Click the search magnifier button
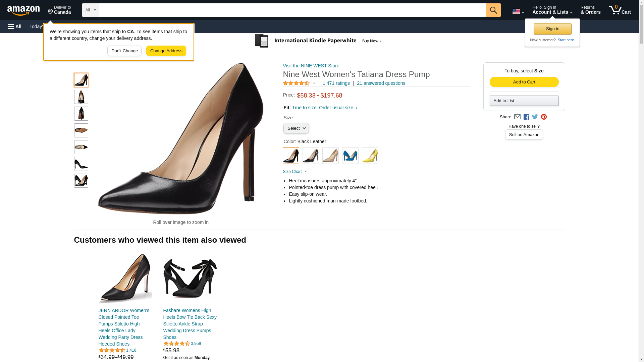644x362 pixels. (493, 10)
